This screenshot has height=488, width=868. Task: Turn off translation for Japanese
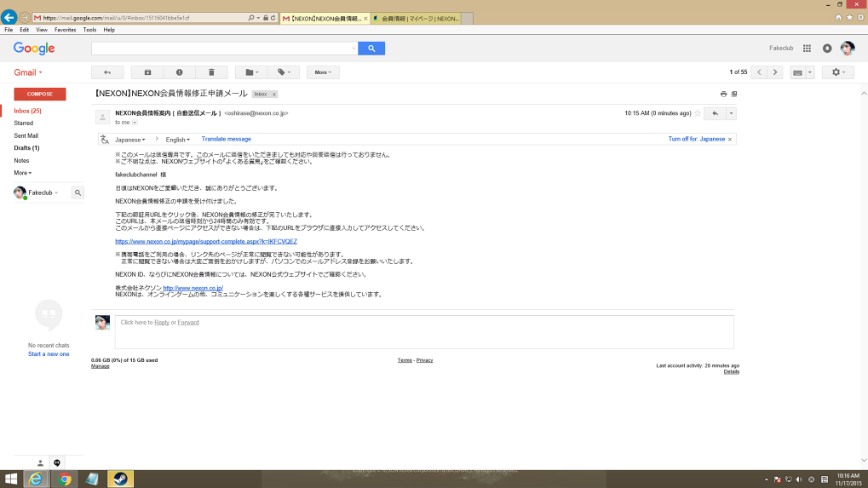pyautogui.click(x=697, y=139)
